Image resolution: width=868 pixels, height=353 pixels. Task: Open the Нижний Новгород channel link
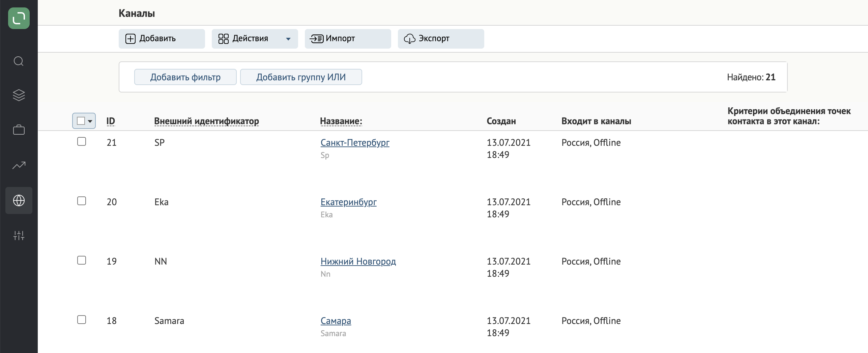[358, 262]
